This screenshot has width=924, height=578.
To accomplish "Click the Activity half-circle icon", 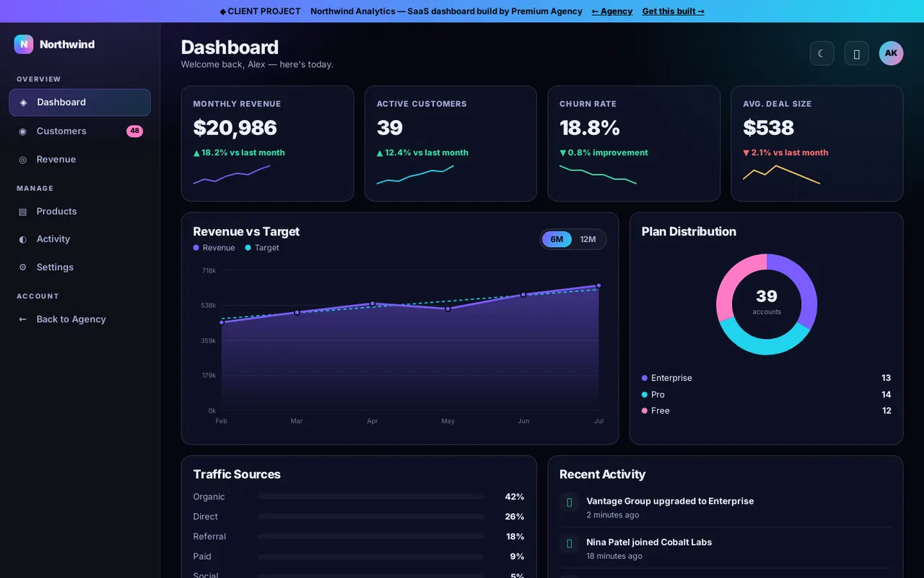I will [22, 239].
